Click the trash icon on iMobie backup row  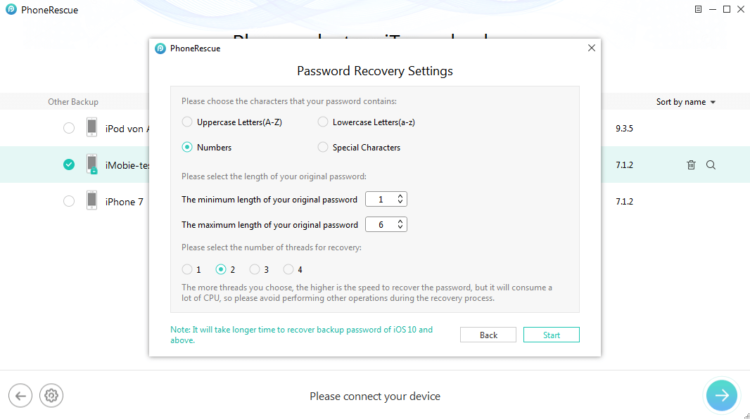691,165
